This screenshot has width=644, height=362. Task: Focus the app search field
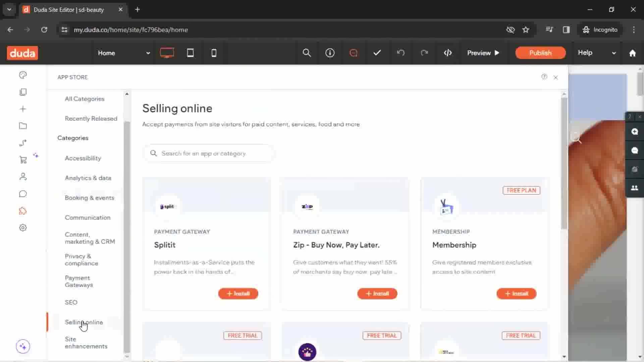[209, 154]
